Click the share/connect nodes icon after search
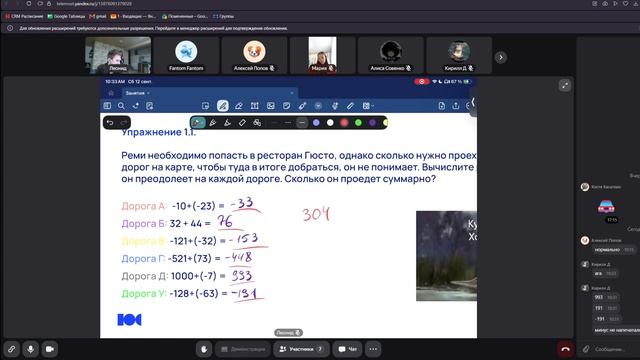The width and height of the screenshot is (640, 360). (136, 106)
